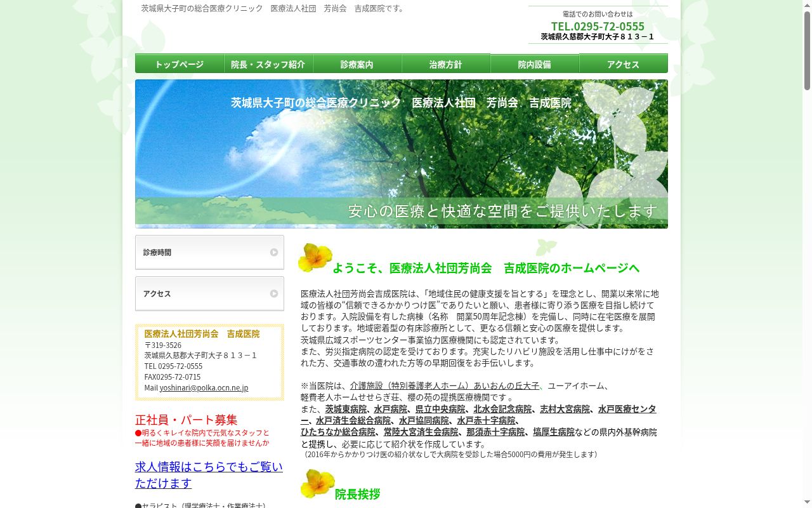Open the 塙厚生病院 link
The width and height of the screenshot is (812, 508).
coord(554,432)
